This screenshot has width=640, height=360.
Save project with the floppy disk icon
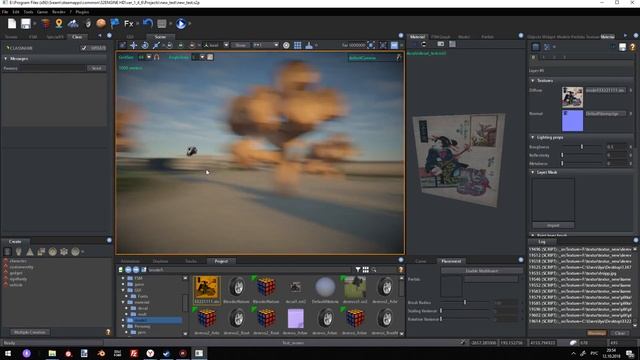point(26,24)
